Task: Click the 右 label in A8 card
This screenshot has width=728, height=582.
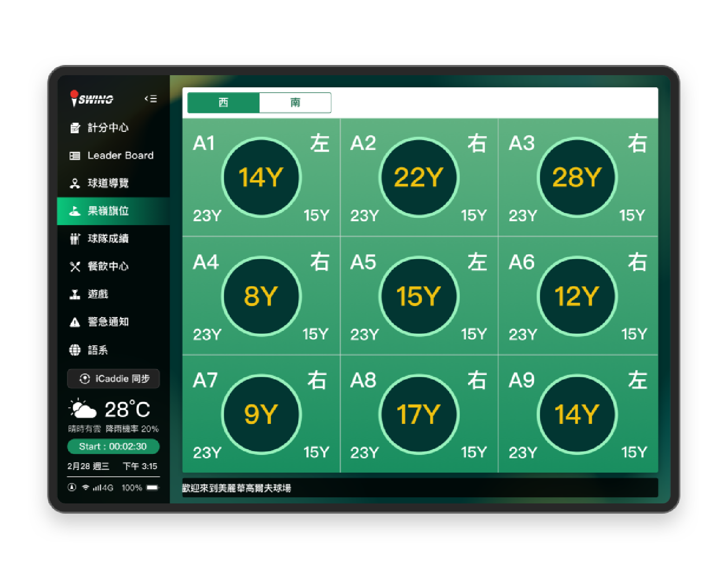Action: [477, 380]
